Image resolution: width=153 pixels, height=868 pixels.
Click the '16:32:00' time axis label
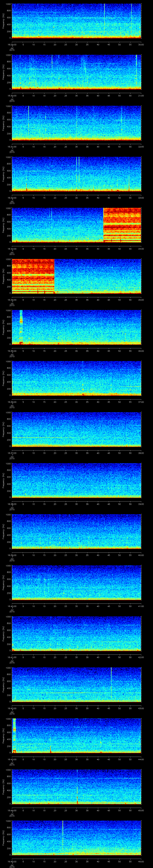(12, 198)
